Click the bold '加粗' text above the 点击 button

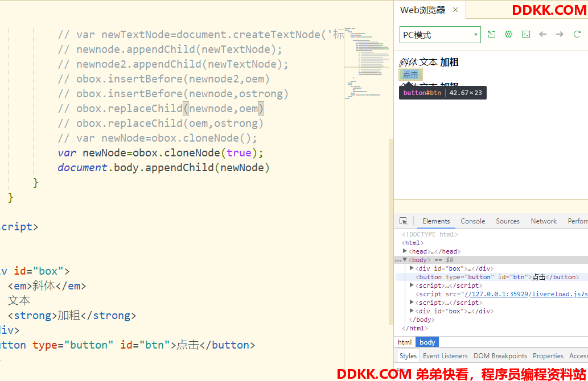click(x=449, y=62)
